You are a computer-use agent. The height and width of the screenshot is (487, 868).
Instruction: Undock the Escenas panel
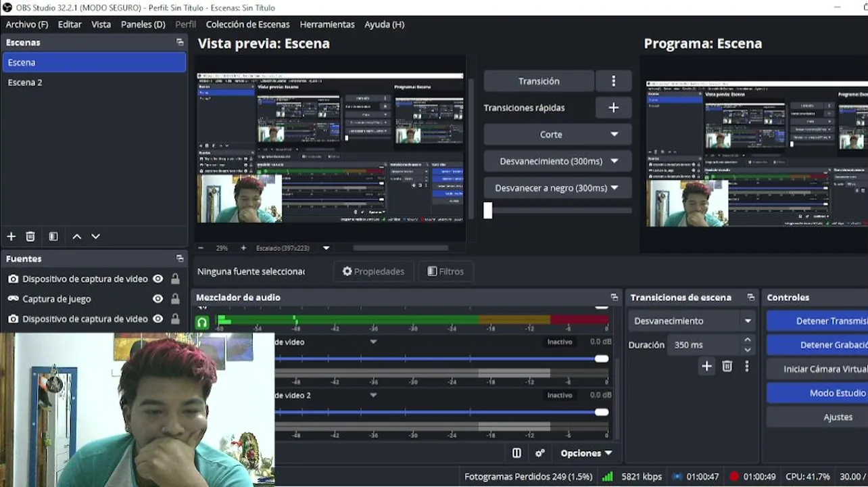180,42
